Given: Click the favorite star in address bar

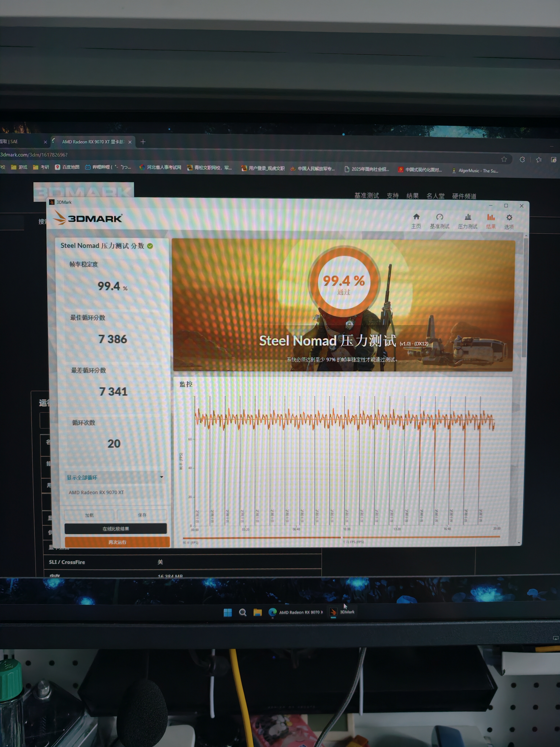Looking at the screenshot, I should pos(504,159).
